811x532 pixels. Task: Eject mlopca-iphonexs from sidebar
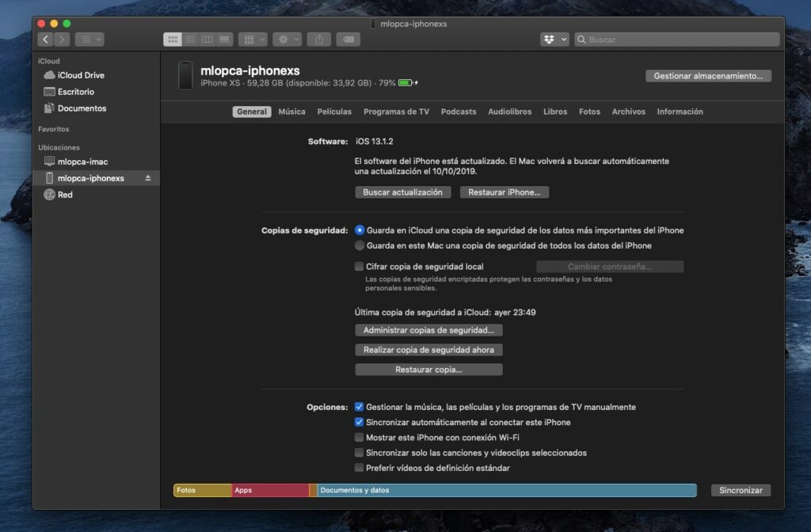[x=148, y=178]
